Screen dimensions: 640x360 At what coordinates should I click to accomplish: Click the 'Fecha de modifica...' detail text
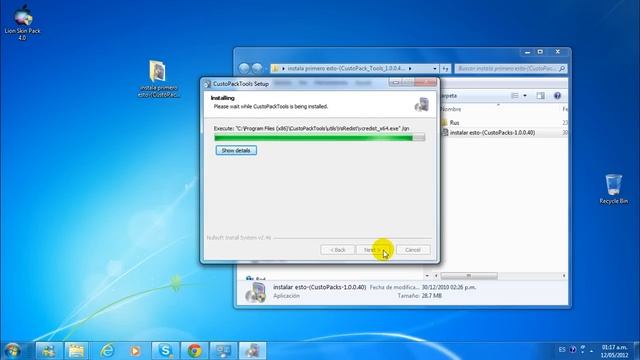[394, 287]
